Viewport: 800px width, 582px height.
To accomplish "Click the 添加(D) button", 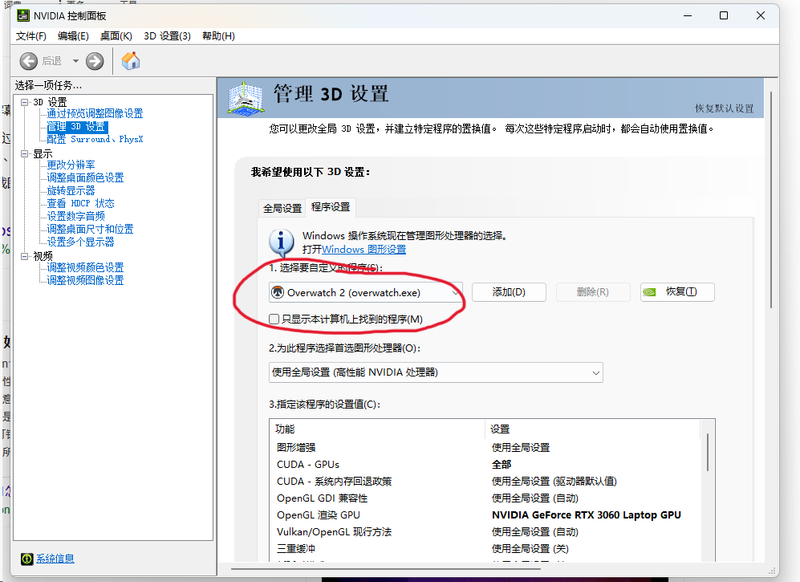I will [x=509, y=292].
